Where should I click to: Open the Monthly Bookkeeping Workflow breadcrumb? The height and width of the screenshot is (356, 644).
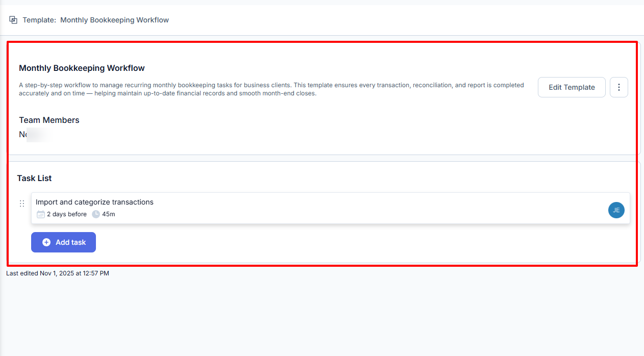pyautogui.click(x=114, y=20)
